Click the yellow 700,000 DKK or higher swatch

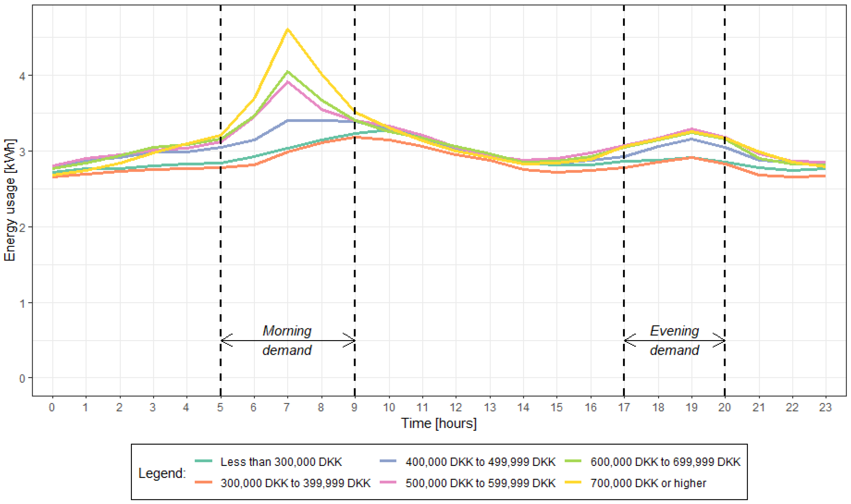(573, 482)
